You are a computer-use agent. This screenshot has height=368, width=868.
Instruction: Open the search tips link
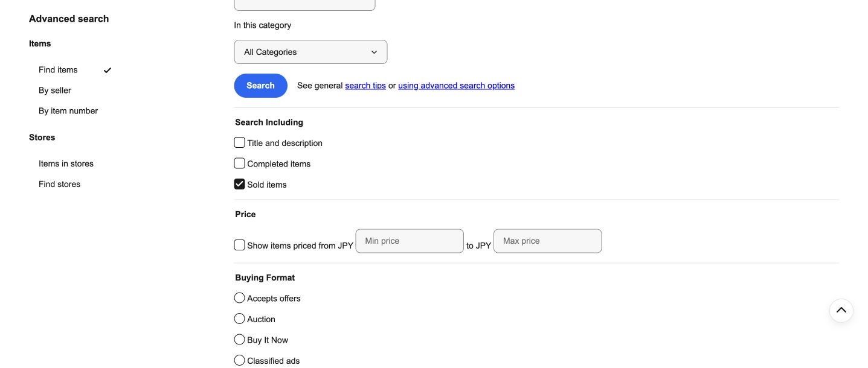[365, 86]
